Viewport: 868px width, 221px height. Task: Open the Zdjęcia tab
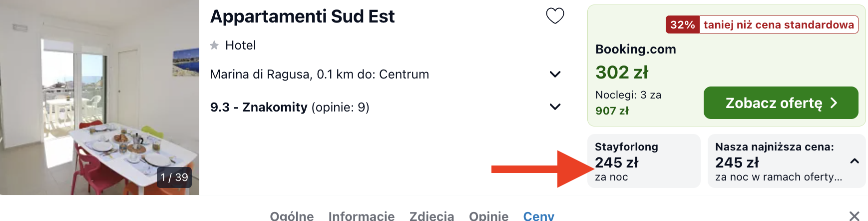tap(432, 216)
